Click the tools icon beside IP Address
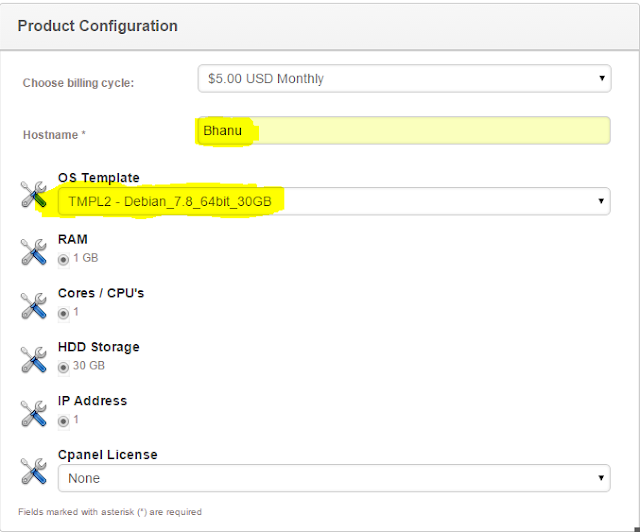This screenshot has height=532, width=640. (x=34, y=414)
